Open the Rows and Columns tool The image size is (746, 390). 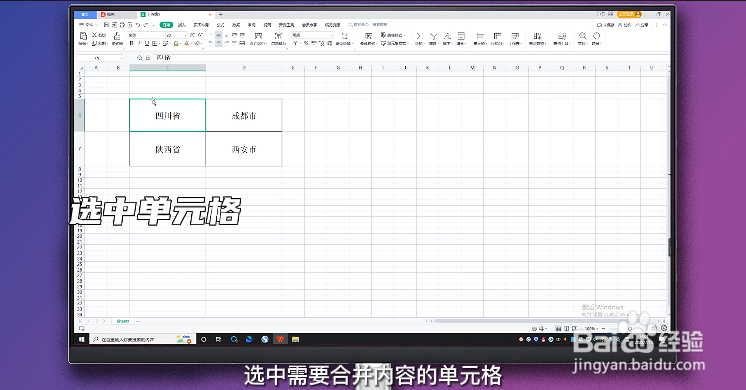pyautogui.click(x=497, y=38)
